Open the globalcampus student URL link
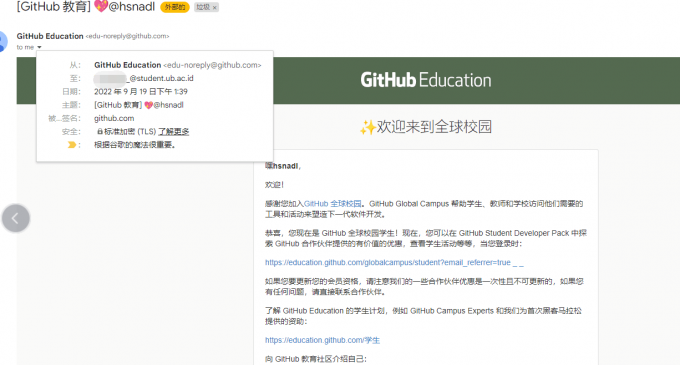 pyautogui.click(x=394, y=262)
